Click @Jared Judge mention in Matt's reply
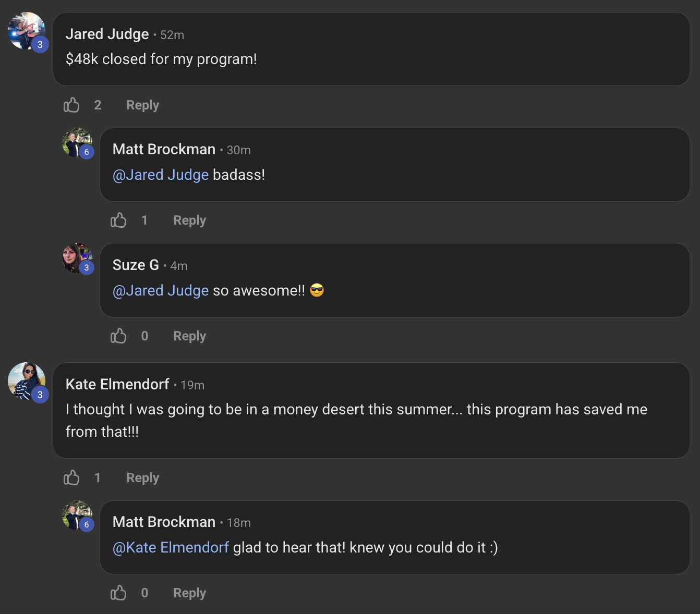 (x=161, y=175)
